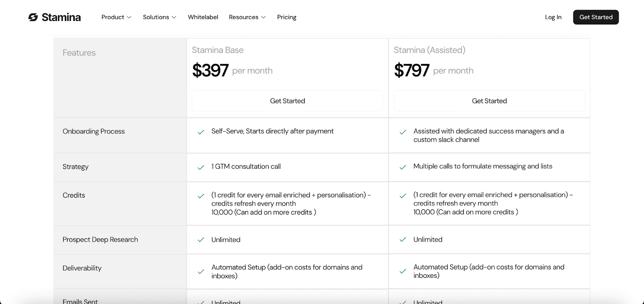Click the Credits row label

click(x=74, y=195)
